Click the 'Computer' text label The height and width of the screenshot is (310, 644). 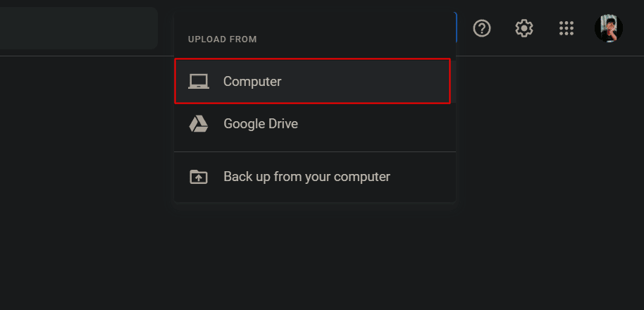(x=252, y=81)
